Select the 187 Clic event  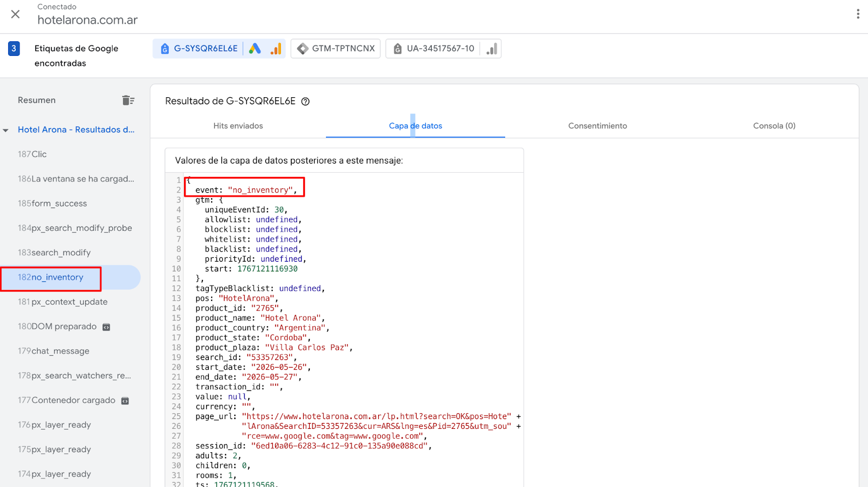click(33, 154)
